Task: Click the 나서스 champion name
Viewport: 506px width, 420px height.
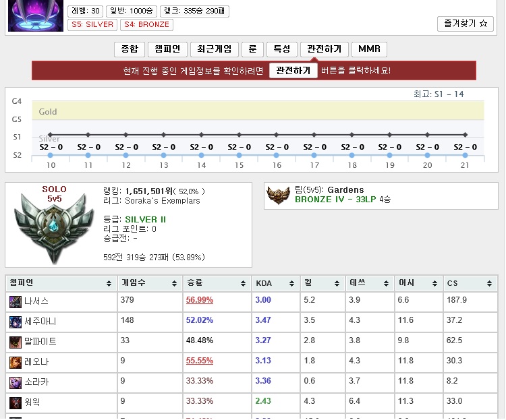Action: 36,301
